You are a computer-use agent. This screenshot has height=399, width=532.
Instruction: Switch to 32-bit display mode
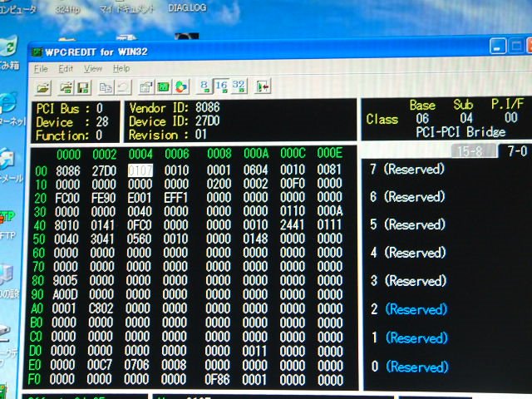click(239, 86)
